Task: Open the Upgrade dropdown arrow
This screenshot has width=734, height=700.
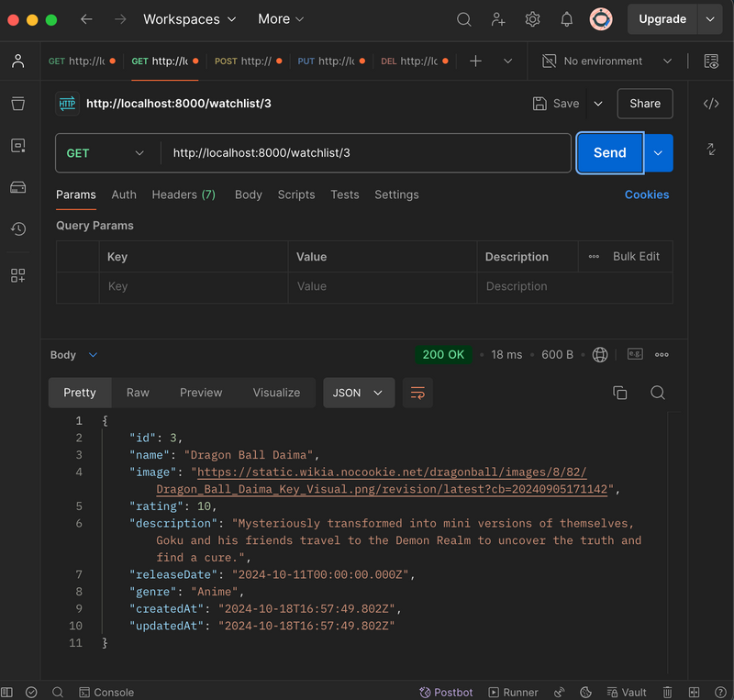Action: point(709,19)
